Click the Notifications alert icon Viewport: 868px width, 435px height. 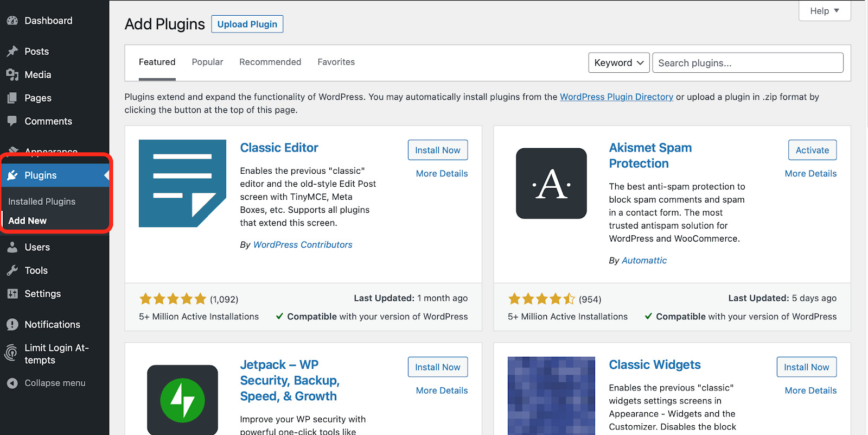click(x=12, y=325)
